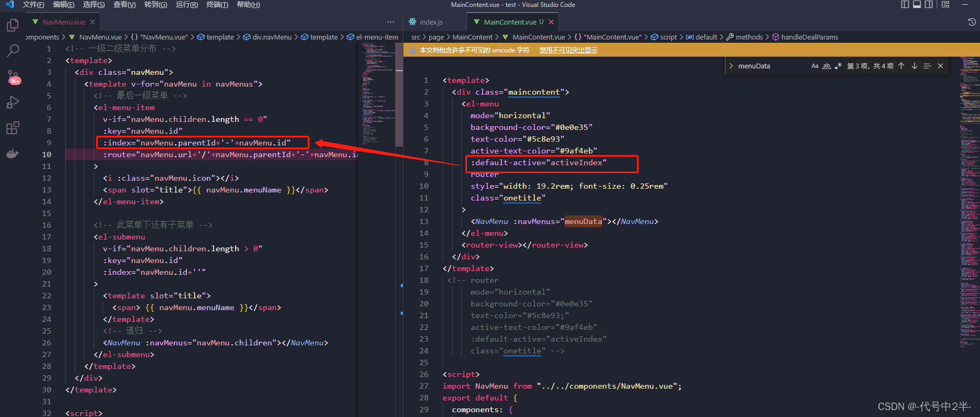
Task: Open the 转到(G) menu
Action: pos(155,4)
